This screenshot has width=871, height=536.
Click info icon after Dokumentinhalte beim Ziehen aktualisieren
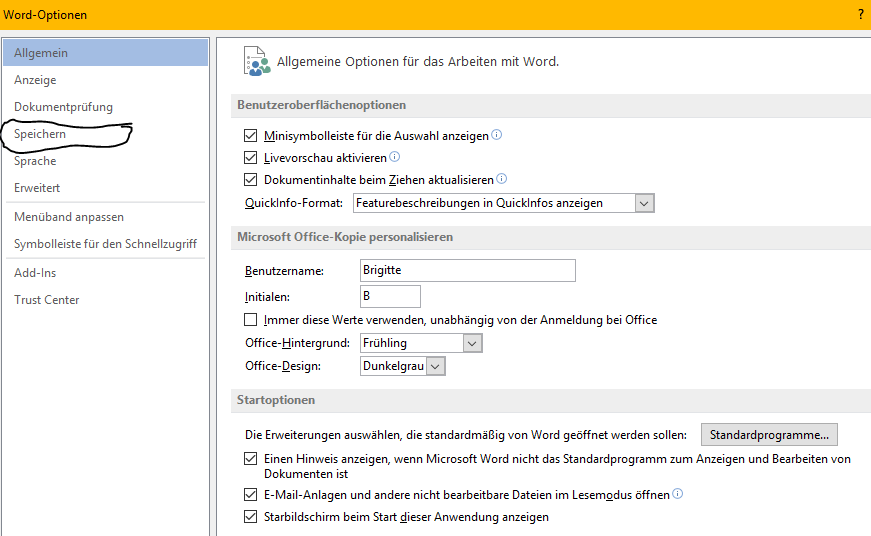tap(502, 179)
